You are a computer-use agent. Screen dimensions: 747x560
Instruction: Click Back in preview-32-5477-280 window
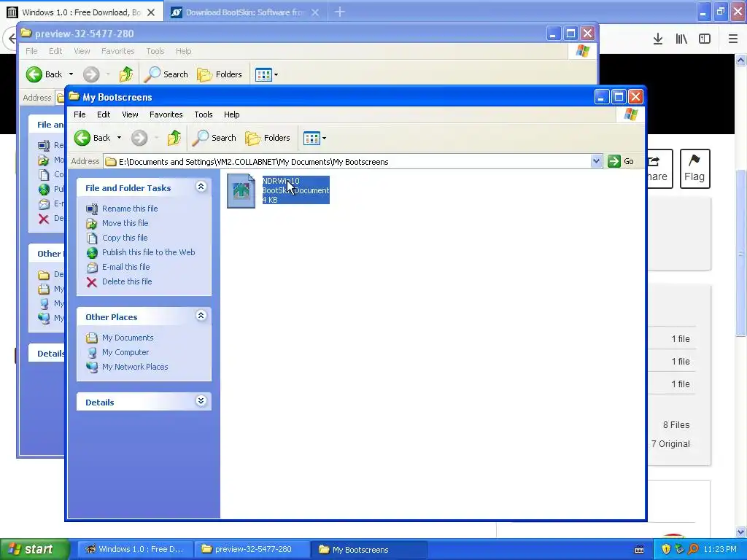pyautogui.click(x=44, y=74)
